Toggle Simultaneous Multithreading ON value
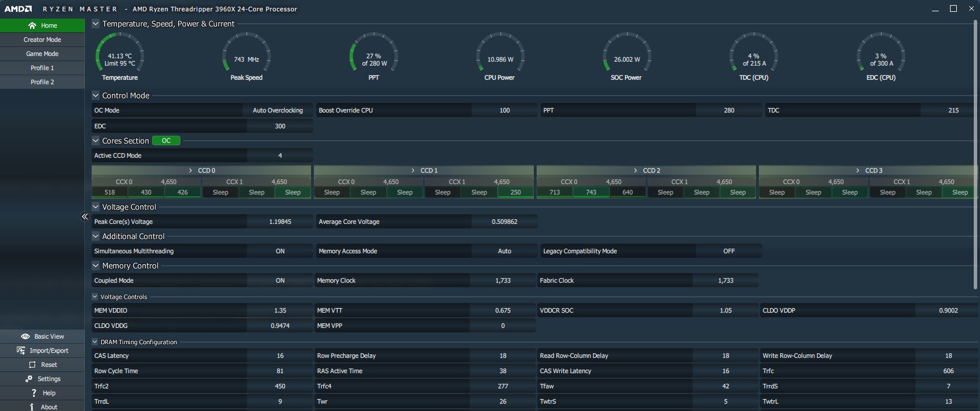Screen dimensions: 980x411 point(280,251)
